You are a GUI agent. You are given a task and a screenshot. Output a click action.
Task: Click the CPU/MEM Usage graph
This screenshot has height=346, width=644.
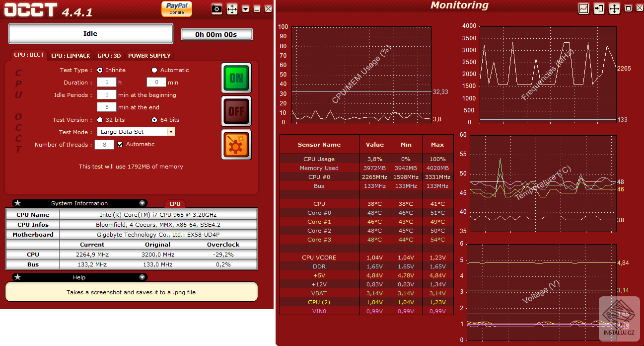tap(361, 74)
